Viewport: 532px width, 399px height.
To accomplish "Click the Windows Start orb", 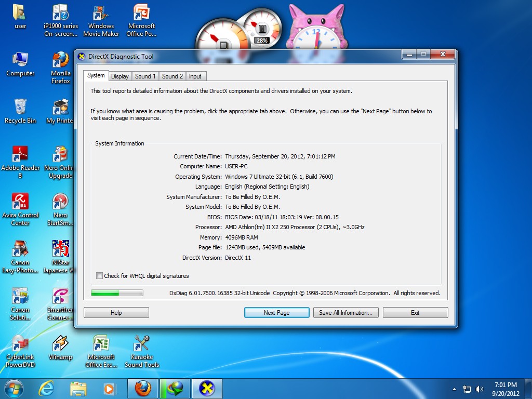I will click(x=14, y=389).
